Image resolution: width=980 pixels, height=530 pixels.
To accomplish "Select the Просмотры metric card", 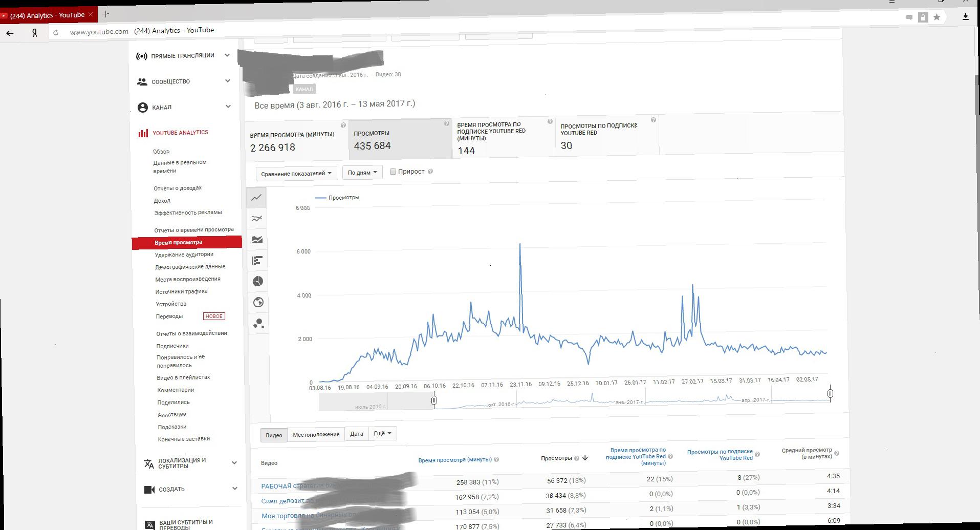I will [x=400, y=139].
